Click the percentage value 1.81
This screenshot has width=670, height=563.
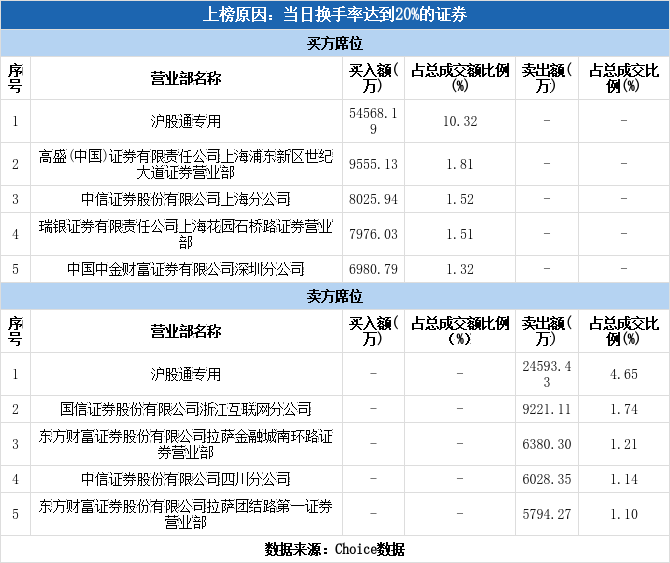tap(460, 164)
